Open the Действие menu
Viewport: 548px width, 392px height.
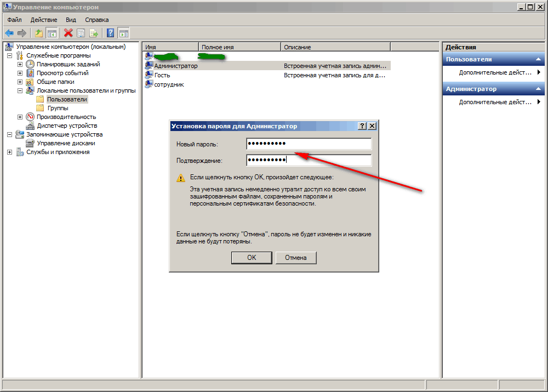(x=44, y=20)
